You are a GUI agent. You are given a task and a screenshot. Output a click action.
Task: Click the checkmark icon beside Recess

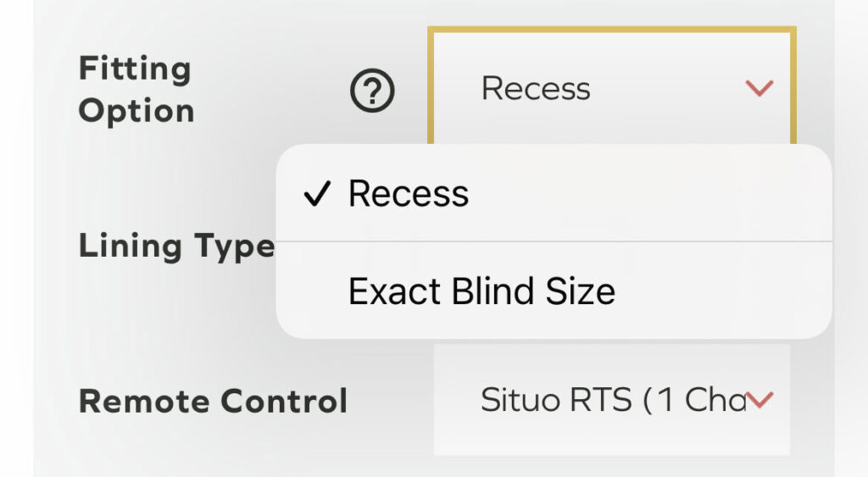click(315, 195)
